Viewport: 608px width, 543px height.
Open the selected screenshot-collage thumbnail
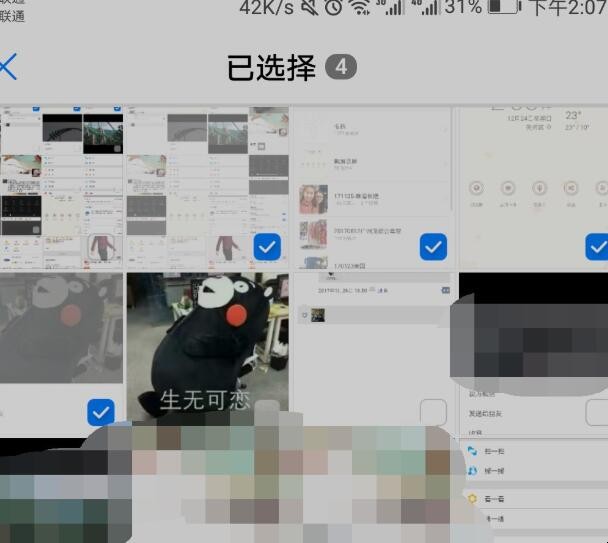207,187
